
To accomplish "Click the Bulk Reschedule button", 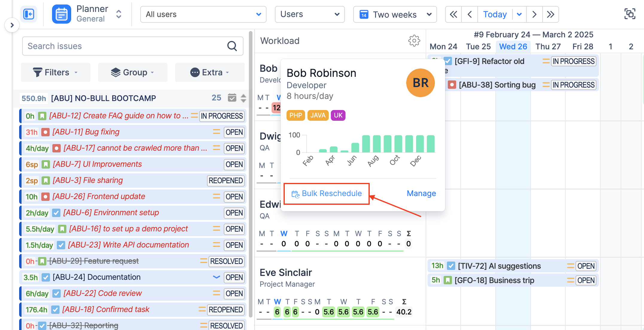I will 326,193.
